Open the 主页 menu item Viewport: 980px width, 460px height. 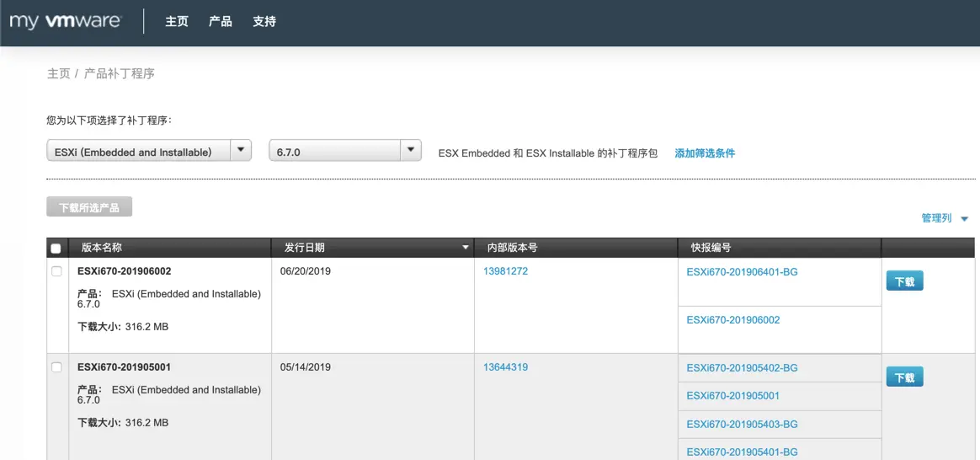pos(177,21)
